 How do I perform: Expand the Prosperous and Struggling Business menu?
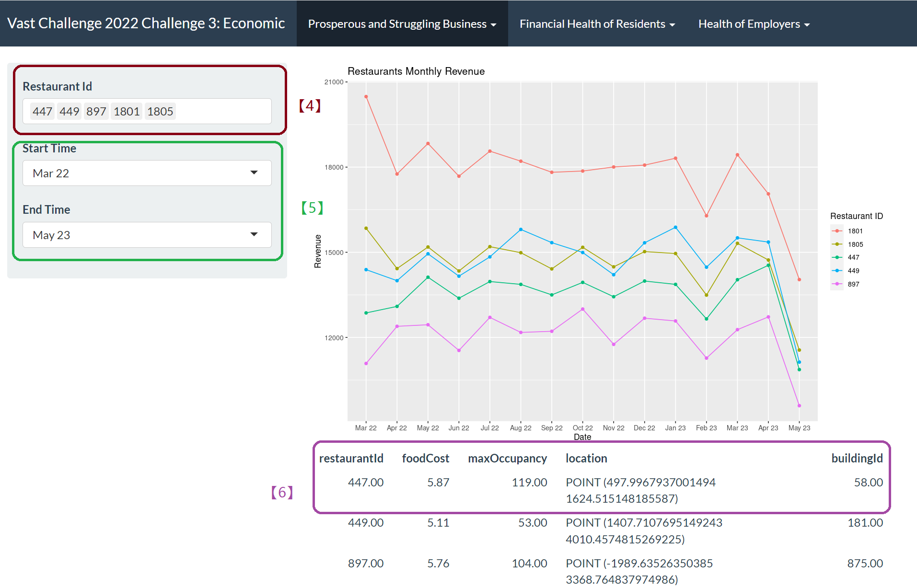click(x=402, y=24)
